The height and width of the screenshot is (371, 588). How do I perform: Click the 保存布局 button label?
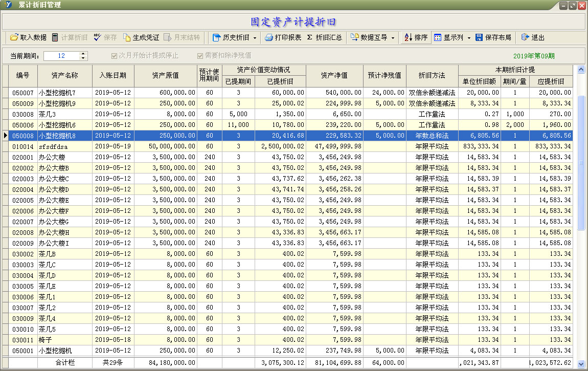(498, 37)
